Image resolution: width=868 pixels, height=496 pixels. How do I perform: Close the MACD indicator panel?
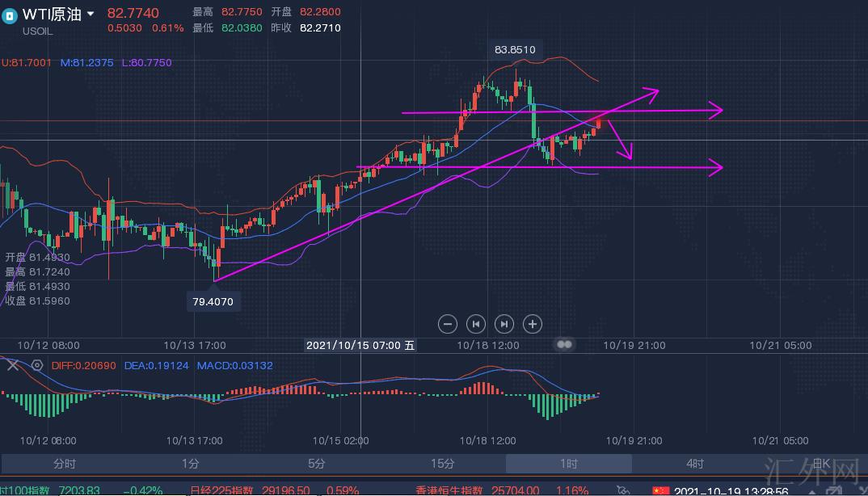(12, 365)
